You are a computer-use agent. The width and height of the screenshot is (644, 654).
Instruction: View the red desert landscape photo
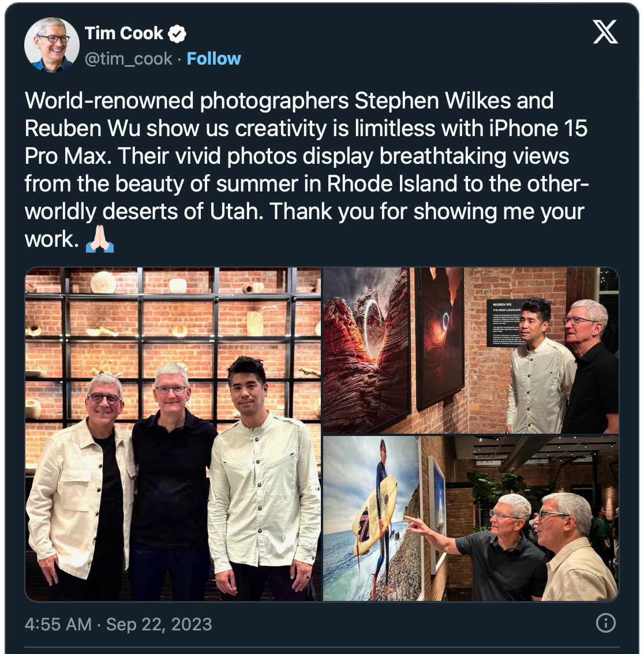[x=471, y=351]
